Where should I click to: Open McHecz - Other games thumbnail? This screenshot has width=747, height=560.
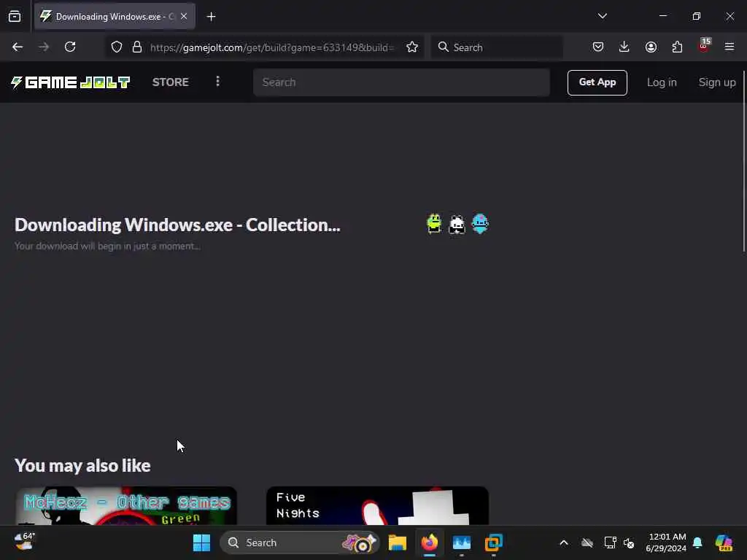click(x=126, y=506)
